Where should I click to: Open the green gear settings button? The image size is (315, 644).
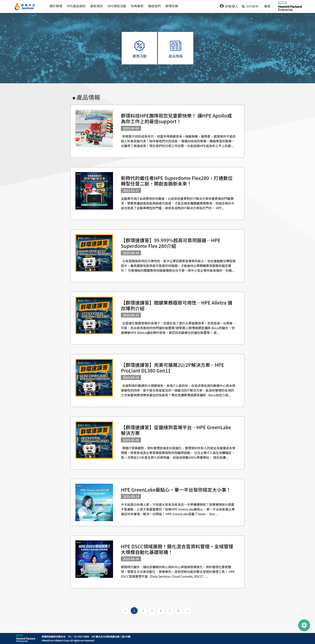click(x=304, y=625)
